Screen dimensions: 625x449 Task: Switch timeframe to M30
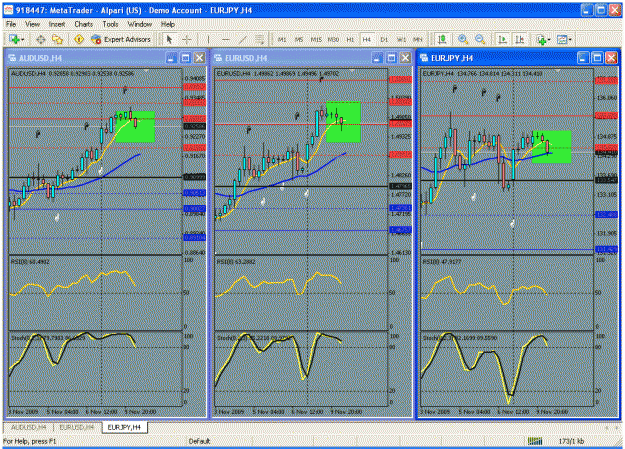tap(333, 39)
